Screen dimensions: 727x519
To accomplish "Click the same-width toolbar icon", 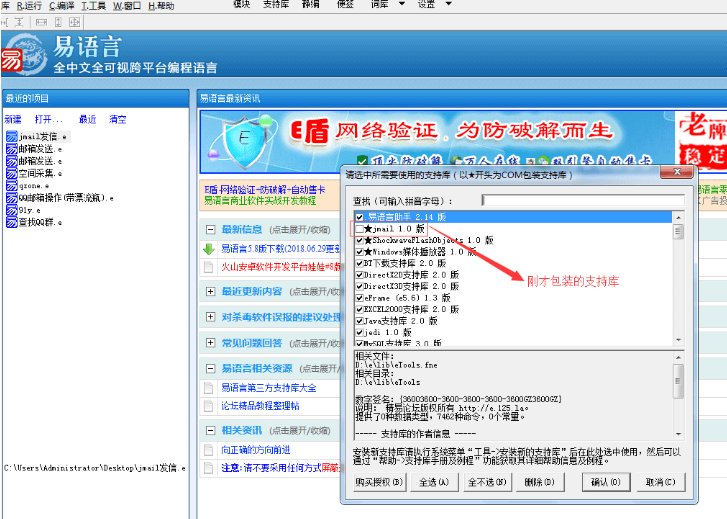I will coord(41,22).
